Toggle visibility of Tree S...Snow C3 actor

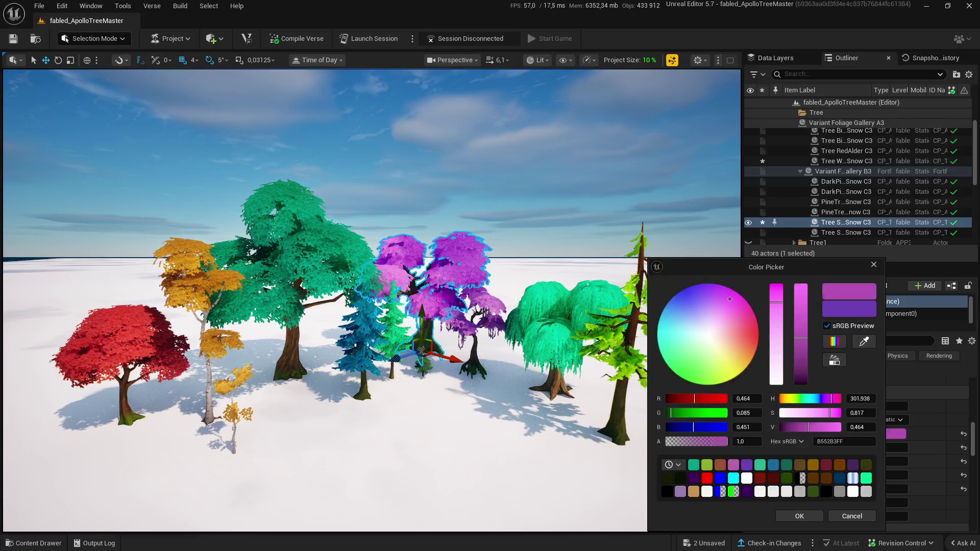coord(749,222)
